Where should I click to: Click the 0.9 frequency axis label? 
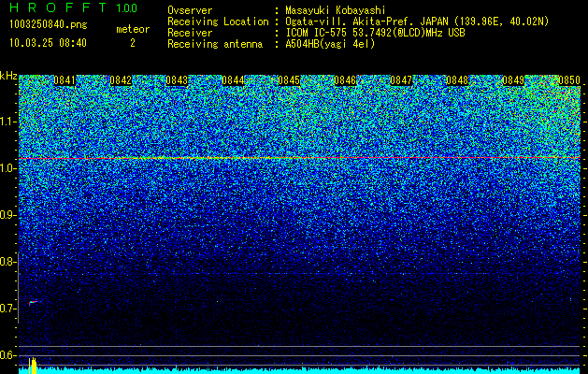click(x=7, y=215)
